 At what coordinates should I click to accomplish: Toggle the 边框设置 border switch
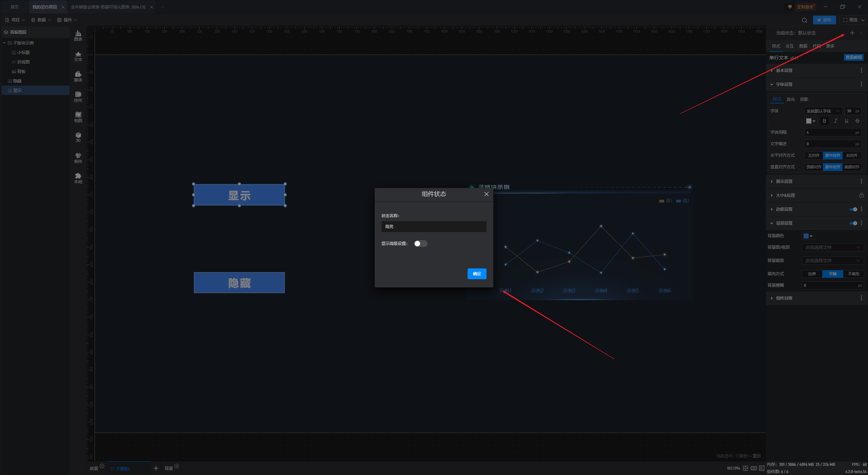[x=853, y=209]
